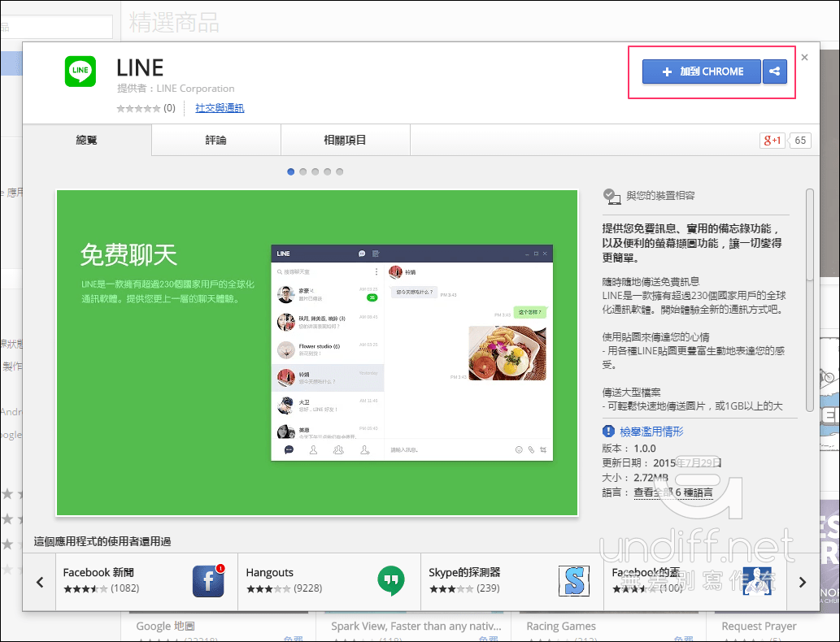Click the Google +1 button
This screenshot has height=642, width=840.
click(773, 141)
